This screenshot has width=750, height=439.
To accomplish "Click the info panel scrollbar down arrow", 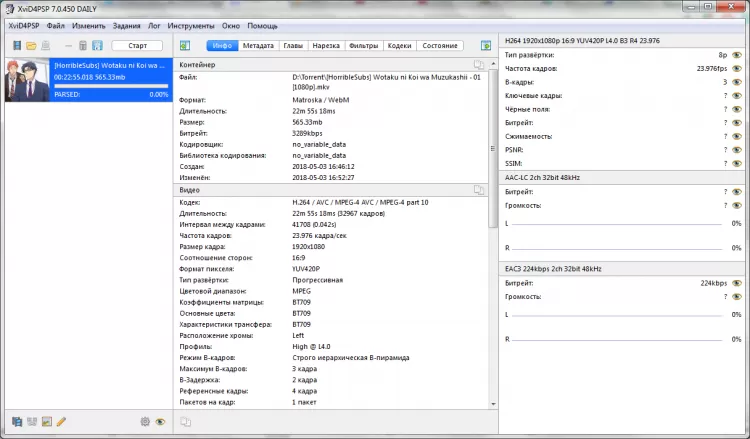I will pyautogui.click(x=493, y=404).
